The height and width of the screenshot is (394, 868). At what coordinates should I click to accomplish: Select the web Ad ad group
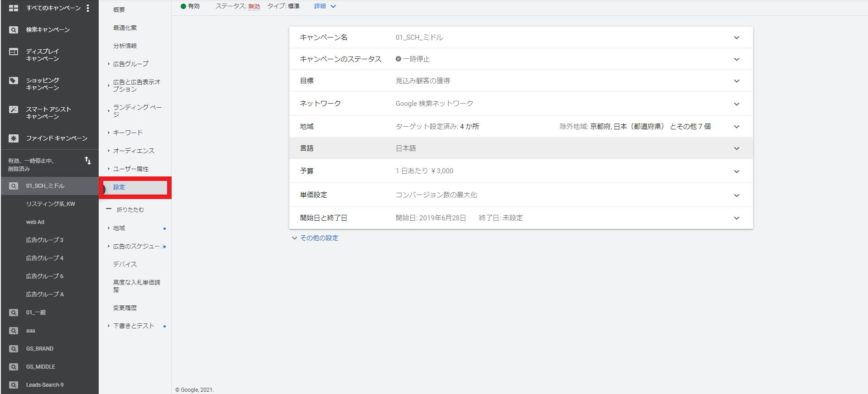coord(35,222)
